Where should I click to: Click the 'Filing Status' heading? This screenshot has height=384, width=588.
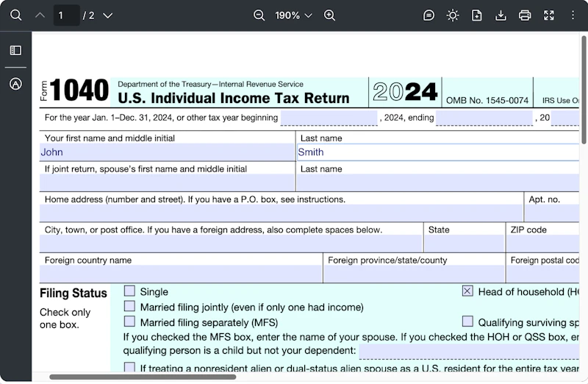(x=73, y=293)
